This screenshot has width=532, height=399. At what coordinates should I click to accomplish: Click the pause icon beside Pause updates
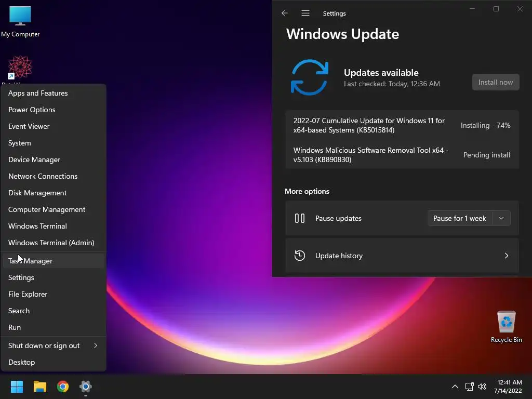point(300,218)
